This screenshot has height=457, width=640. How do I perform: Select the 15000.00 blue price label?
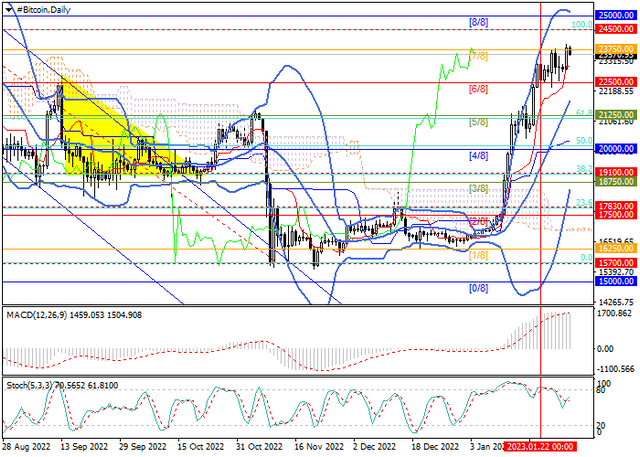pos(616,281)
